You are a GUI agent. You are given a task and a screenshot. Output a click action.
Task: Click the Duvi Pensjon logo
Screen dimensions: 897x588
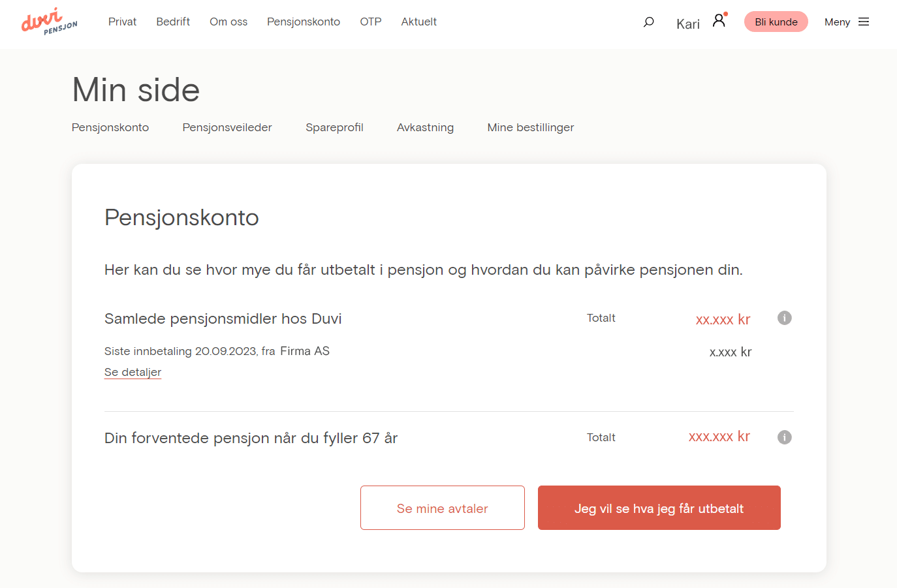(49, 22)
